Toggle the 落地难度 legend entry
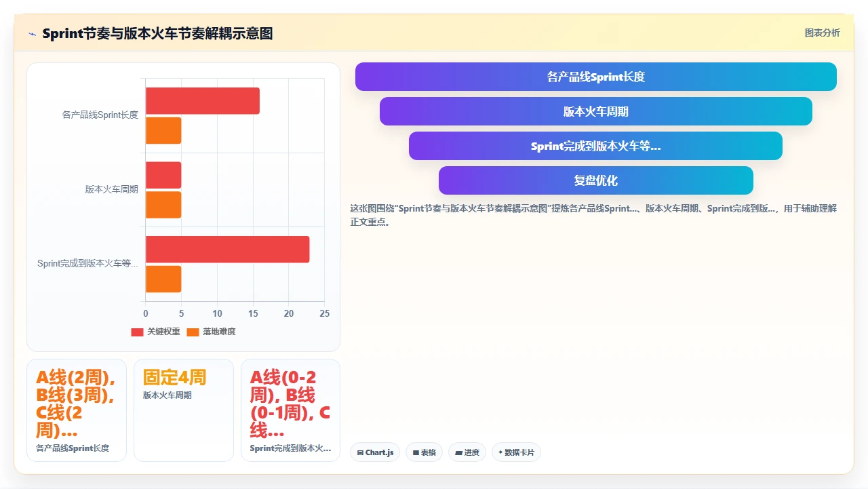The width and height of the screenshot is (868, 489). coord(211,332)
